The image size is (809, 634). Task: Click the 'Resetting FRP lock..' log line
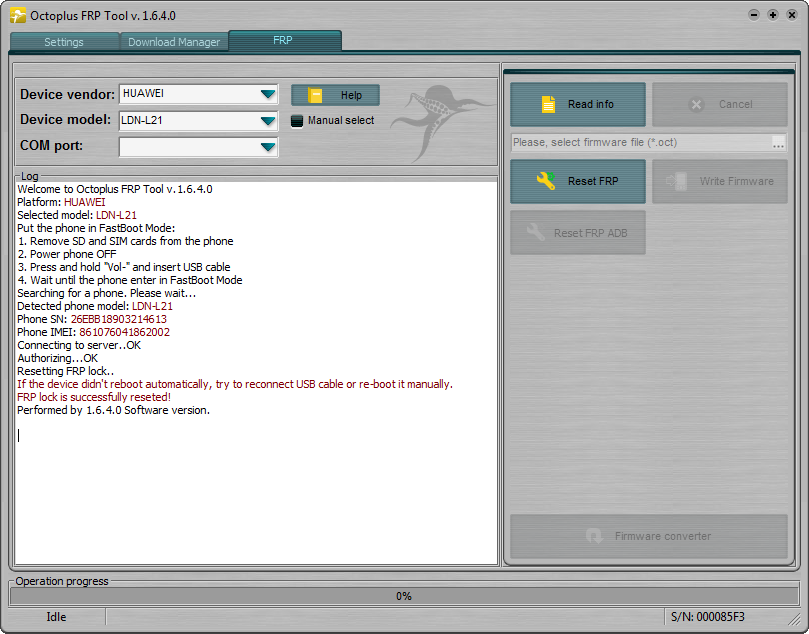[x=66, y=371]
